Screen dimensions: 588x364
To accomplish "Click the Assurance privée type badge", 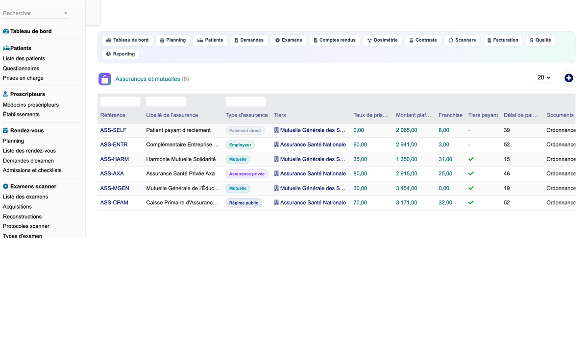I will [247, 174].
